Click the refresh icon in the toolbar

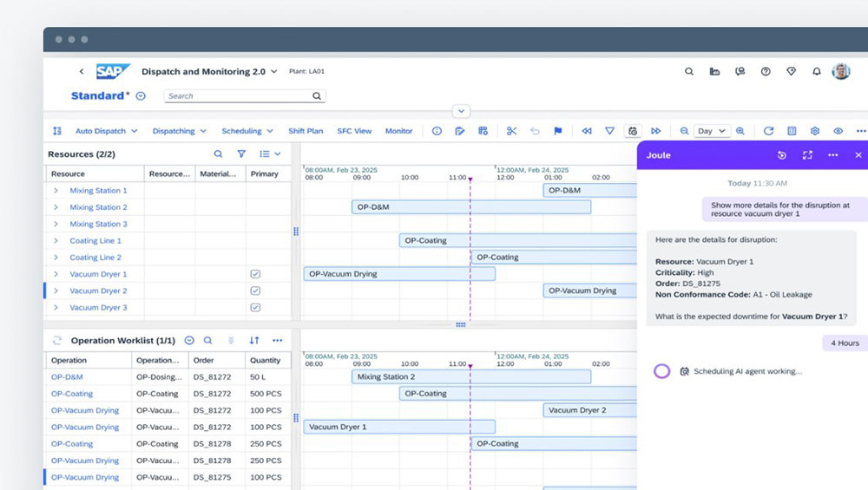768,131
